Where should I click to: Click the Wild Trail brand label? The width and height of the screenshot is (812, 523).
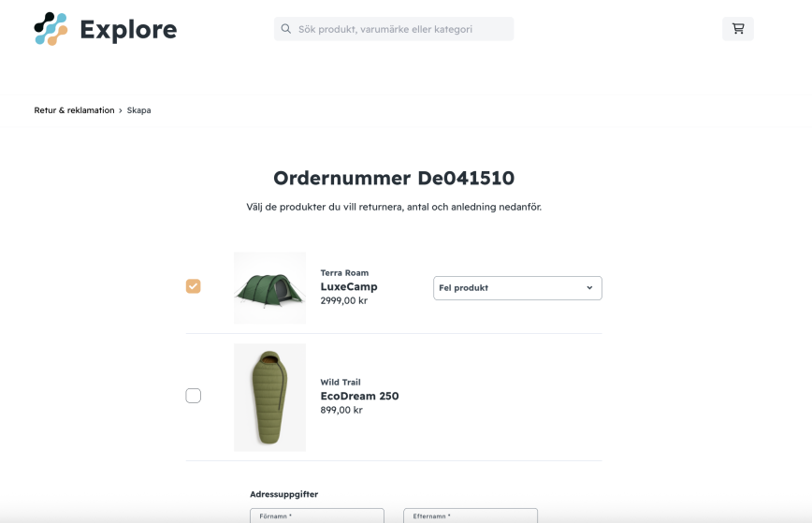pos(341,382)
